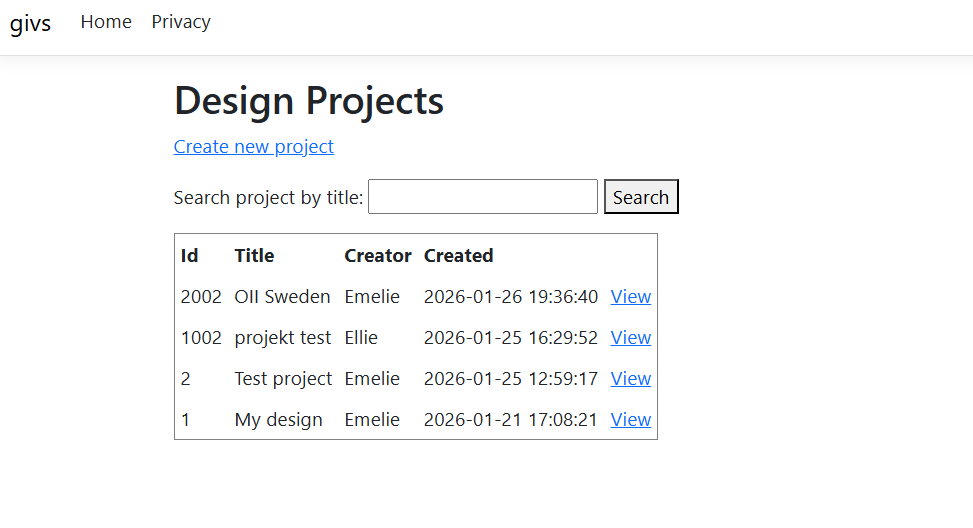View the Oll Sweden project
The height and width of the screenshot is (528, 973).
[631, 297]
